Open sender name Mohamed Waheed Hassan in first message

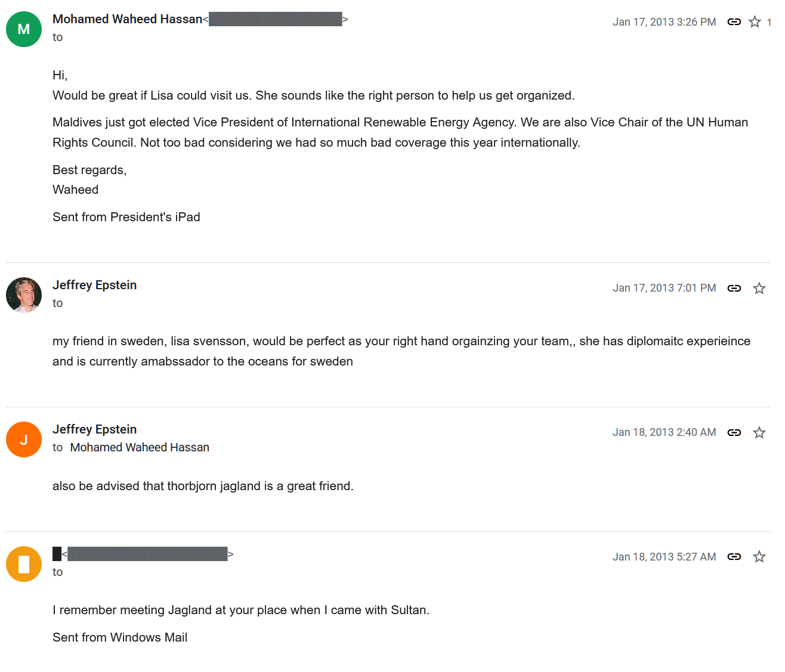coord(127,19)
